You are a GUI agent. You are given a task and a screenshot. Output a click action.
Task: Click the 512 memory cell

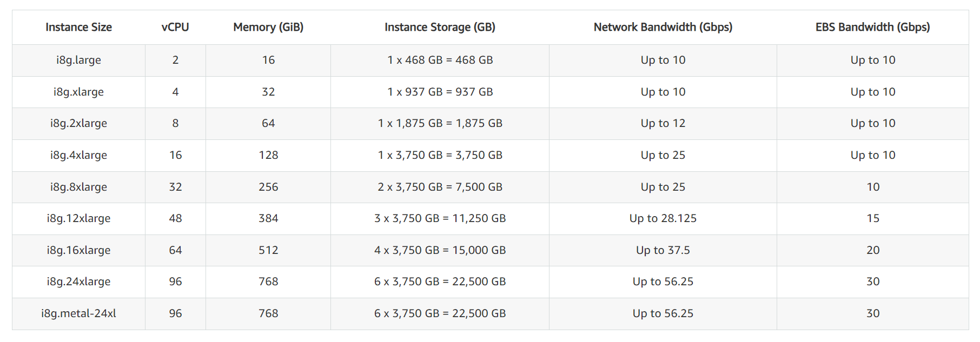point(268,250)
